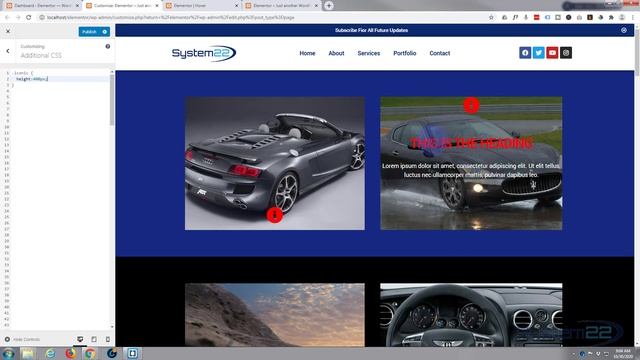Go back from Additional CSS section

tap(8, 51)
